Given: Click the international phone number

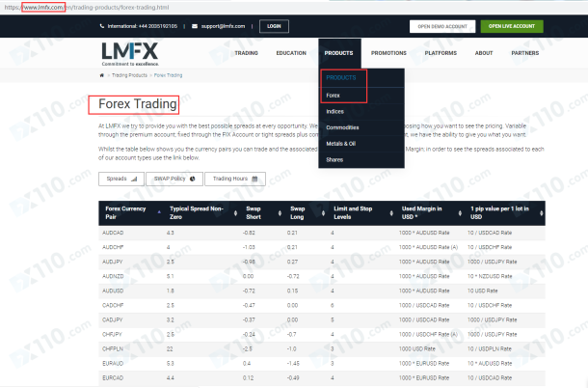Looking at the screenshot, I should tap(143, 26).
